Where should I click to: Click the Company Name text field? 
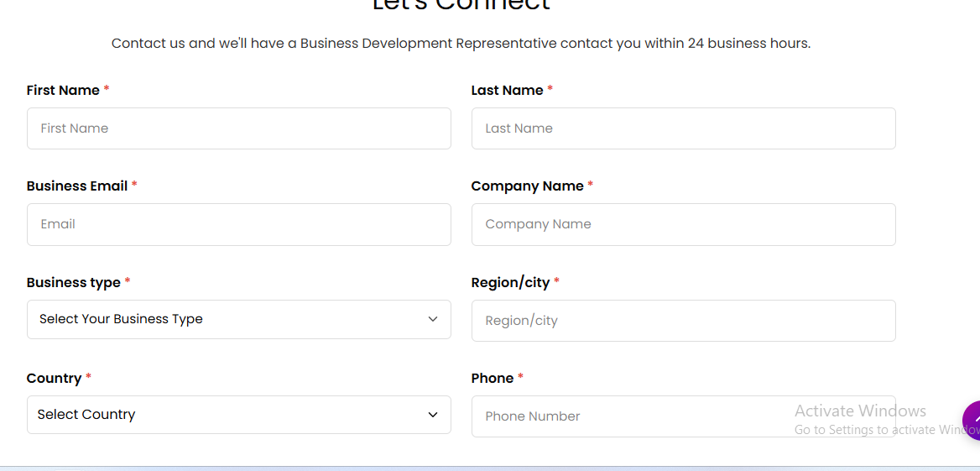pos(683,224)
